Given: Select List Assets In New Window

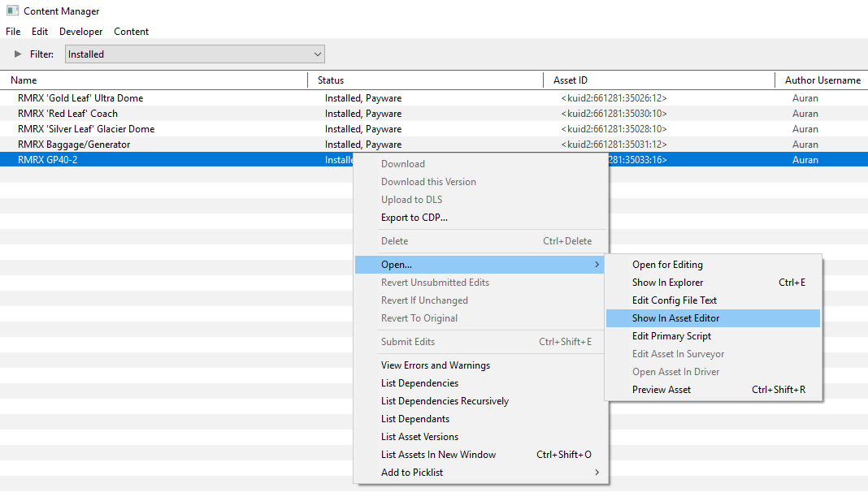Looking at the screenshot, I should coord(438,455).
